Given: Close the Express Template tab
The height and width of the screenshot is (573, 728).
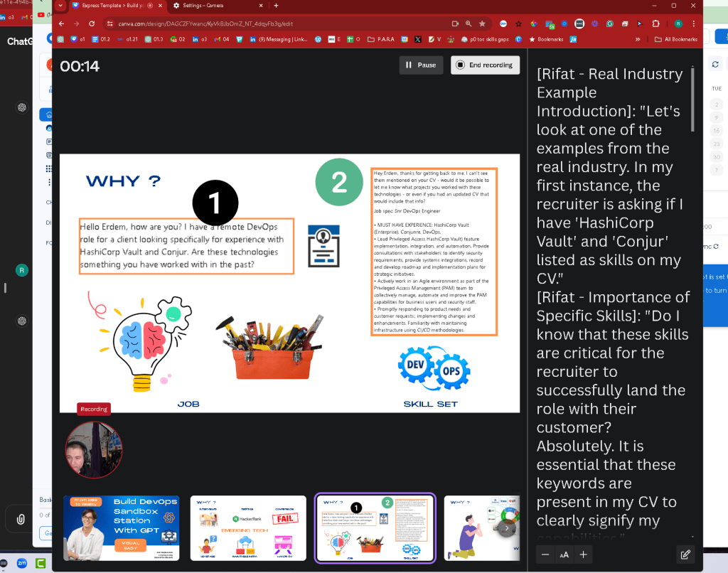Looking at the screenshot, I should [x=160, y=6].
